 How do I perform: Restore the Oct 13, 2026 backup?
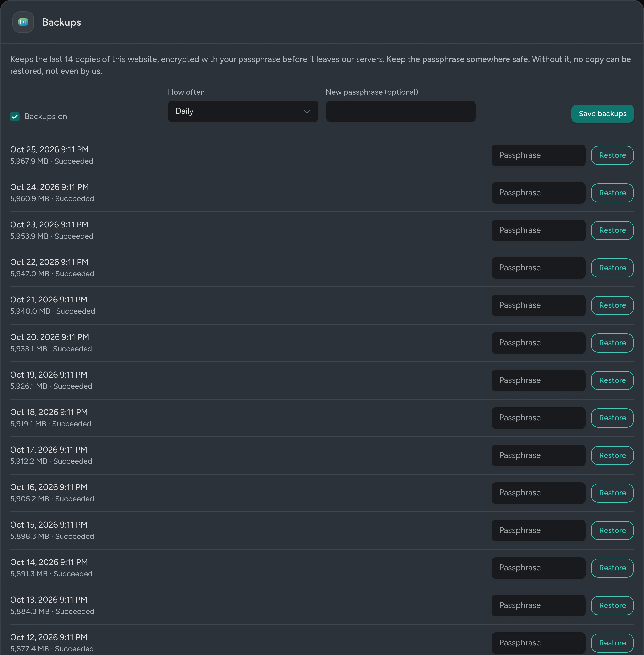(x=612, y=606)
